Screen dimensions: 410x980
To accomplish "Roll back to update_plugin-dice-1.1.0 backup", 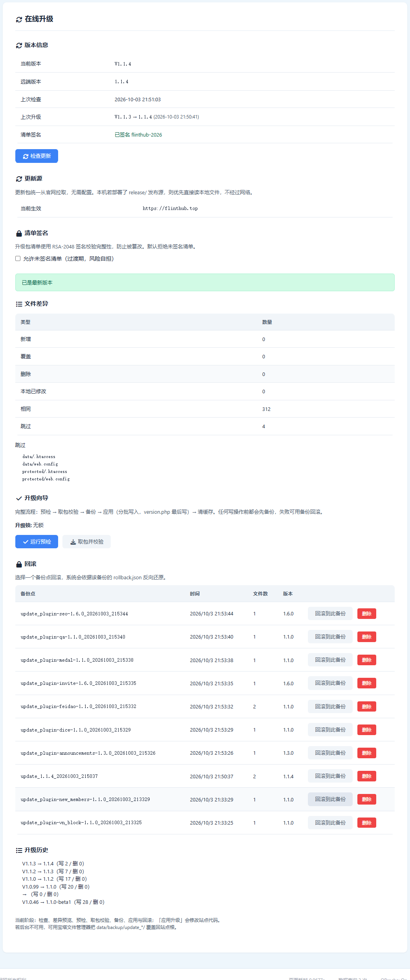I will 330,730.
